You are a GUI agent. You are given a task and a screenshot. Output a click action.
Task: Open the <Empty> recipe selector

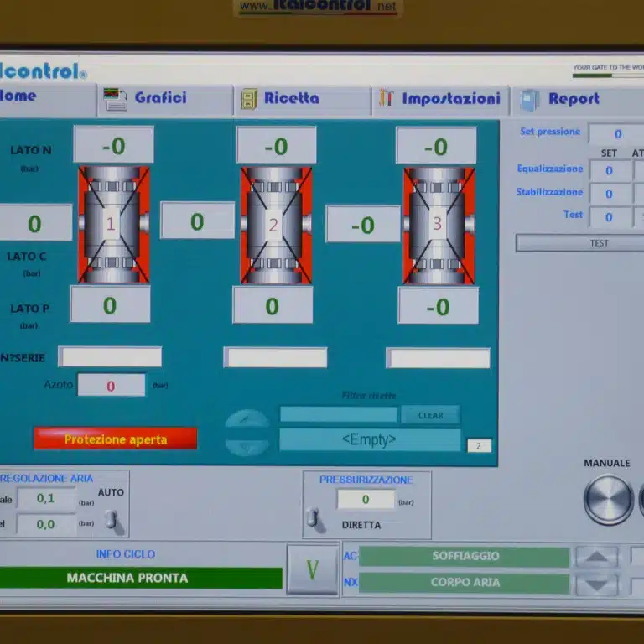[x=369, y=439]
